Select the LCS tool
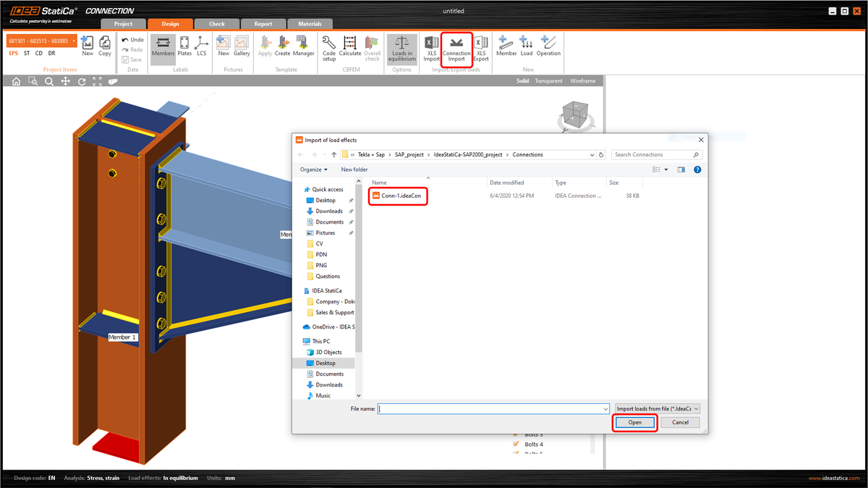This screenshot has height=488, width=868. [201, 47]
